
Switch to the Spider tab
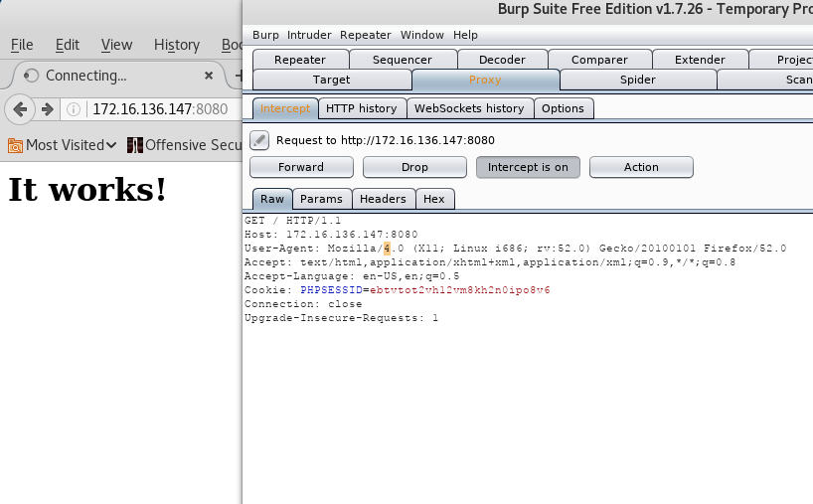[x=638, y=80]
